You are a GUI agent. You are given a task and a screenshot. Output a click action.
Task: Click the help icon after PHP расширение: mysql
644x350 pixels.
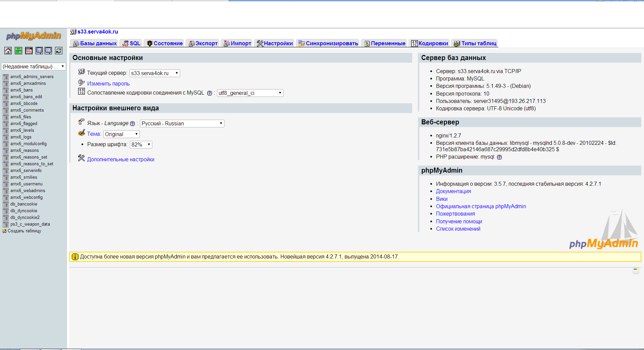point(499,157)
